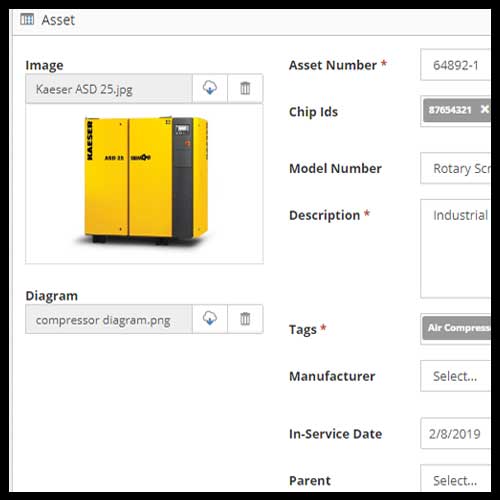Click the Asset grid icon in header
Image resolution: width=500 pixels, height=500 pixels.
pos(27,19)
